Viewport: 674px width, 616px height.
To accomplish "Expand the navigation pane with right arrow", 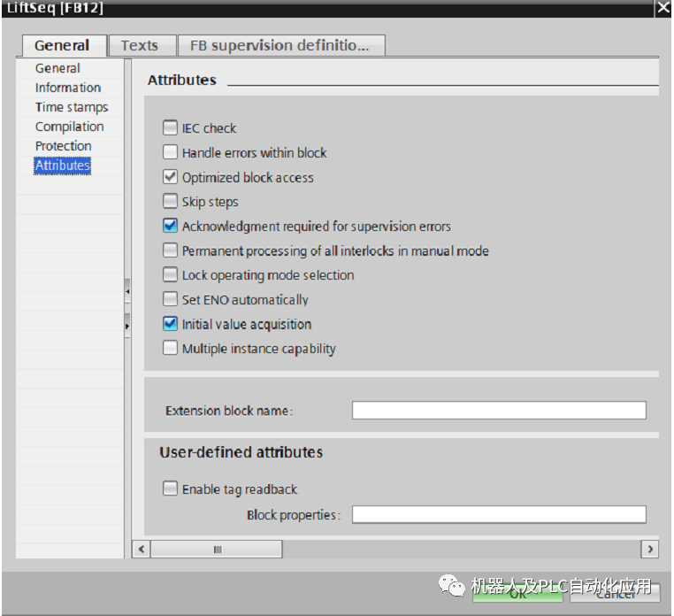I will [127, 326].
